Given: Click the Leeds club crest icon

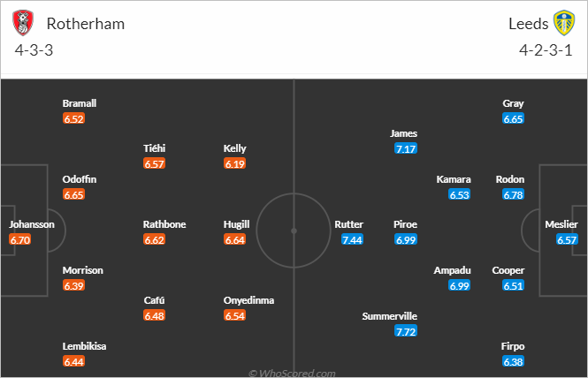Looking at the screenshot, I should pos(564,23).
